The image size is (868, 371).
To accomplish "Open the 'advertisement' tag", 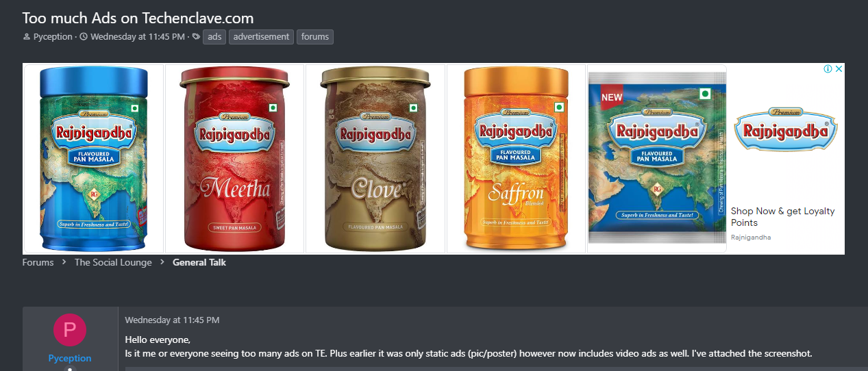I will pos(261,37).
